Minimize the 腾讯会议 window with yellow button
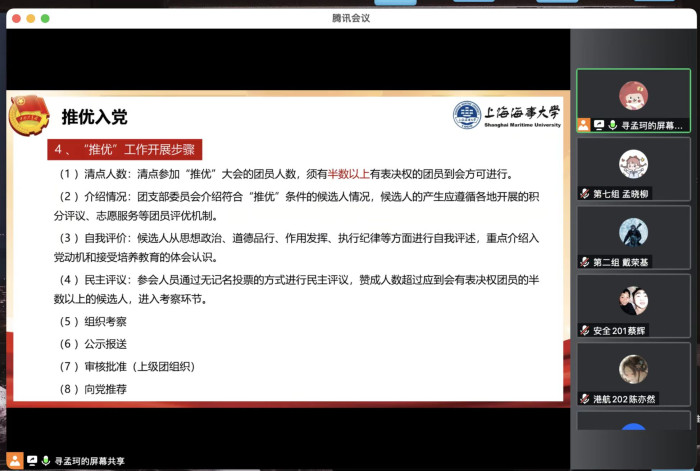700x471 pixels. pyautogui.click(x=31, y=18)
